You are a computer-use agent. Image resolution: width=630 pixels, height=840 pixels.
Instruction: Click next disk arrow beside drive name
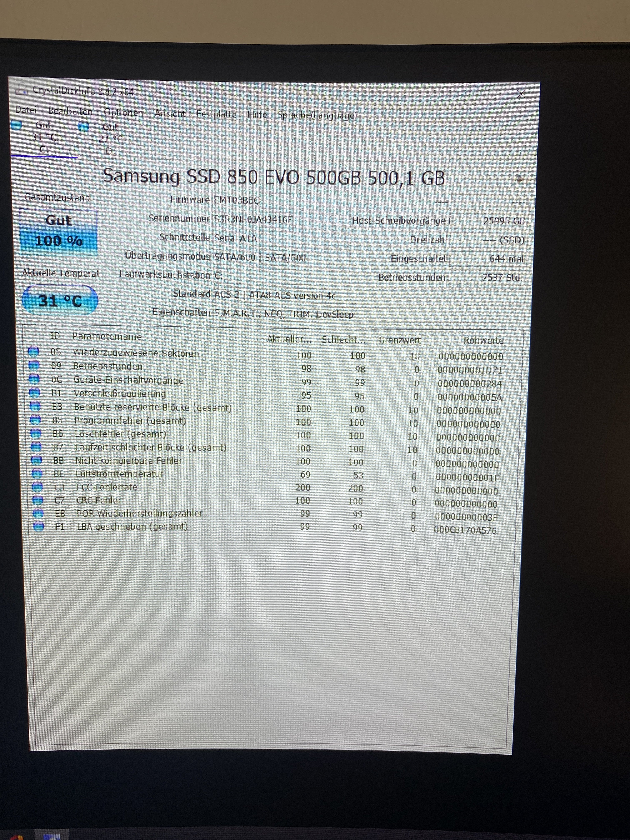[x=520, y=179]
